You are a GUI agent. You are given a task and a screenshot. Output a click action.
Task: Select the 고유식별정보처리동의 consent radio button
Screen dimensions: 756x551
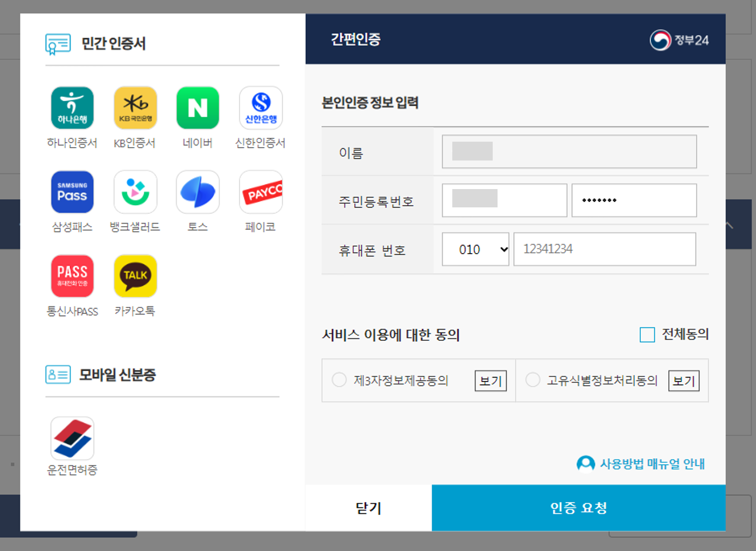tap(533, 380)
